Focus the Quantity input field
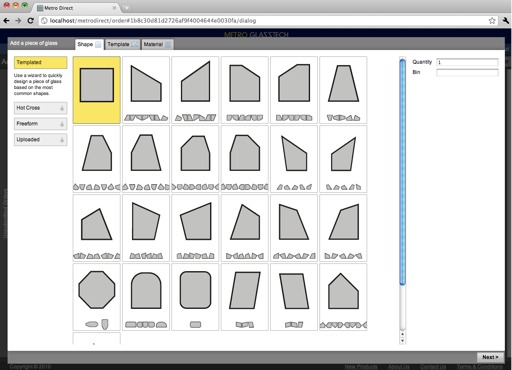This screenshot has width=512, height=370. click(x=467, y=62)
